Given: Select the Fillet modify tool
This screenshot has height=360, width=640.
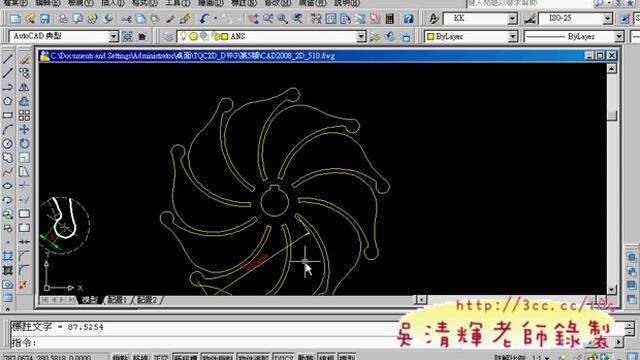Looking at the screenshot, I should [x=24, y=270].
